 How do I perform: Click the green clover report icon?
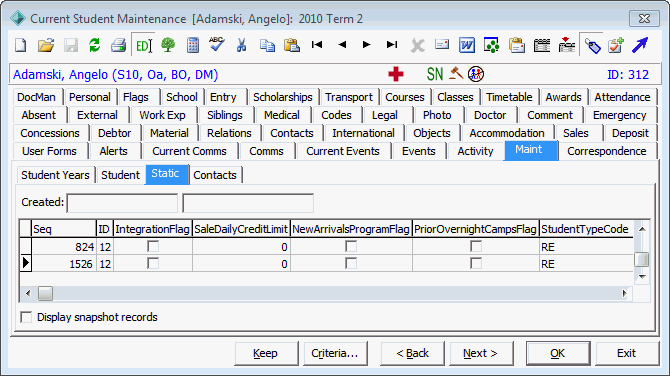pyautogui.click(x=491, y=45)
